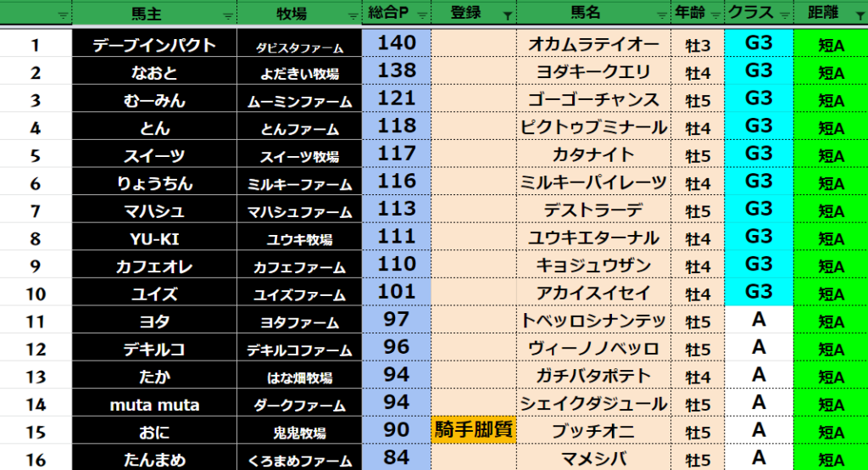
Task: Open the 馬名 column filter dropdown
Action: pos(661,15)
